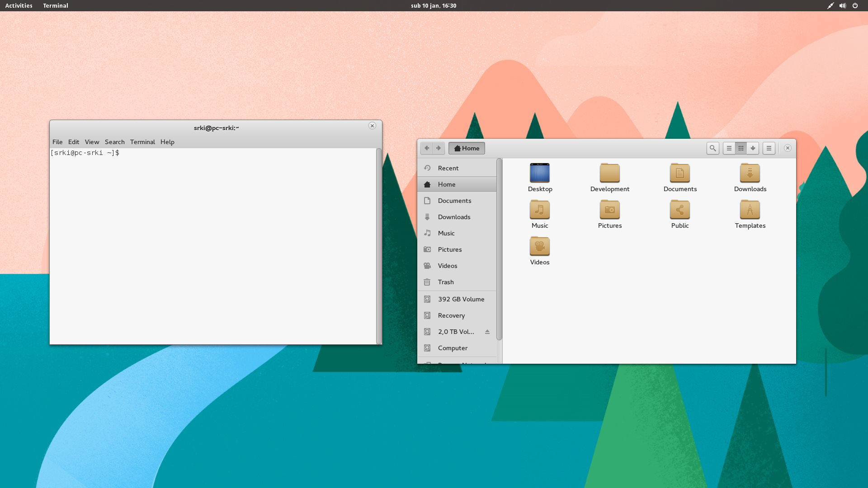868x488 pixels.
Task: Switch to icon grid view
Action: tap(741, 148)
